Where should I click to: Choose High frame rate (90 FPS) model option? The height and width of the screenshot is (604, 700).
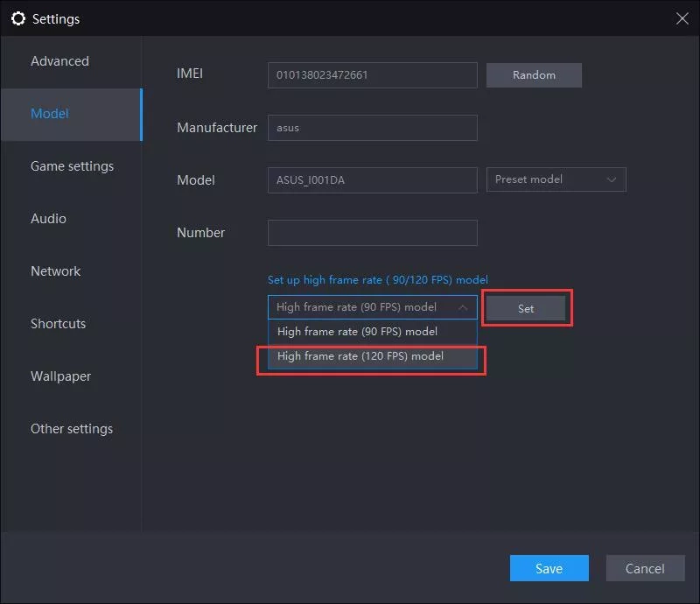click(357, 332)
